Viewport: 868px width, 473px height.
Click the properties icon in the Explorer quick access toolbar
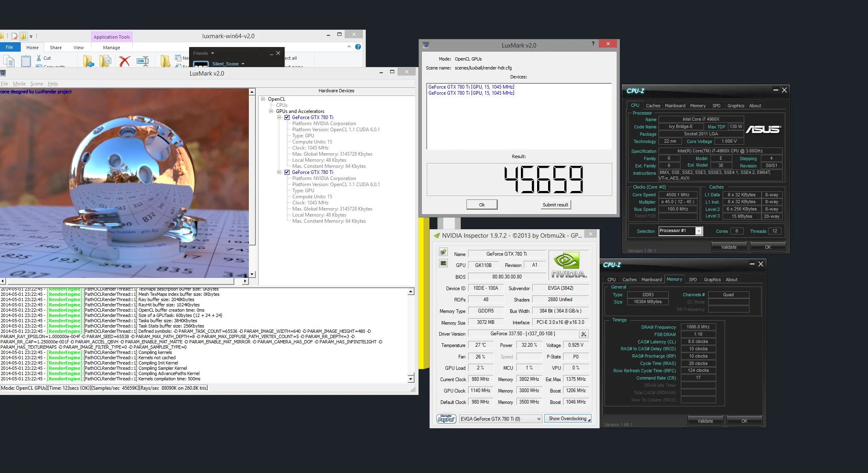coord(15,36)
